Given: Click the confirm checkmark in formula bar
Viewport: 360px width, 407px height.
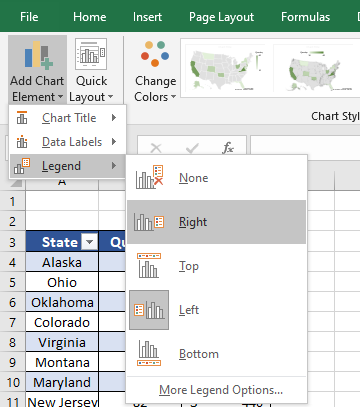Looking at the screenshot, I should point(192,147).
